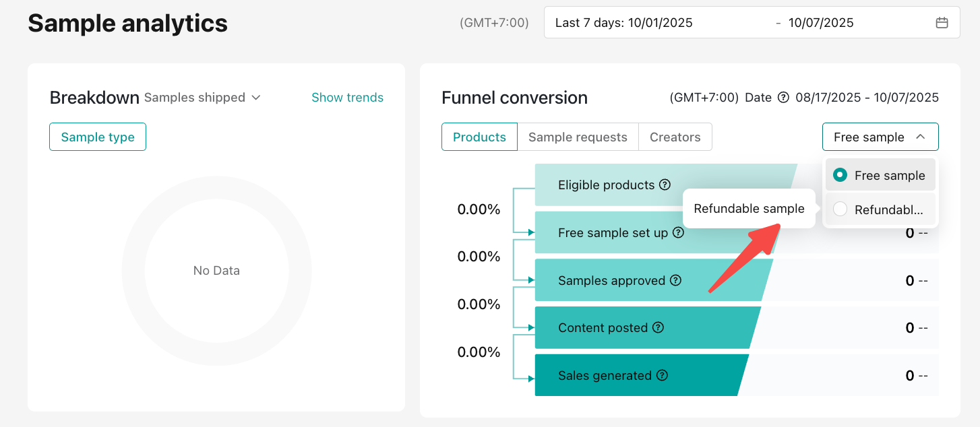Click help icon next to Eligible products

(665, 185)
